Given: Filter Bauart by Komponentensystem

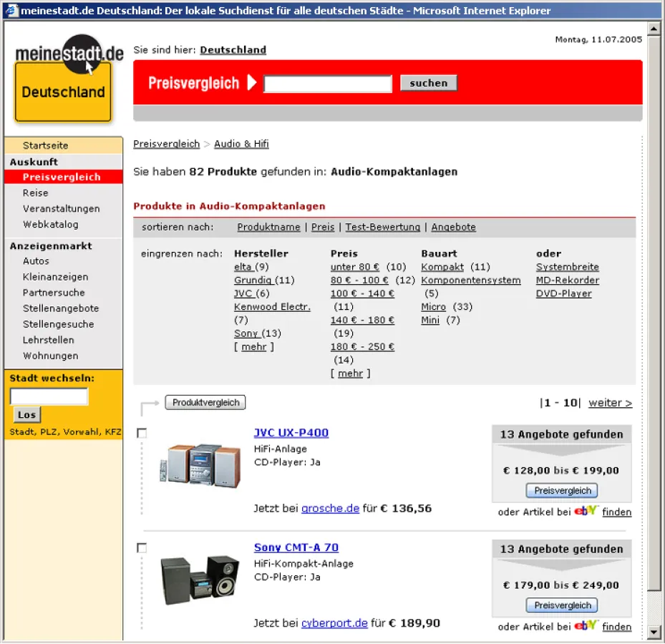Looking at the screenshot, I should (x=471, y=280).
